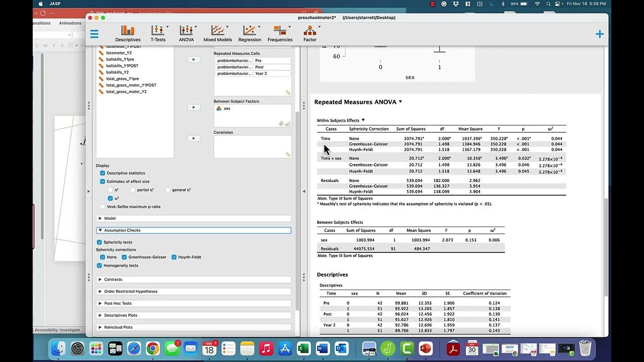Open the ANOVA module menu

[x=186, y=34]
